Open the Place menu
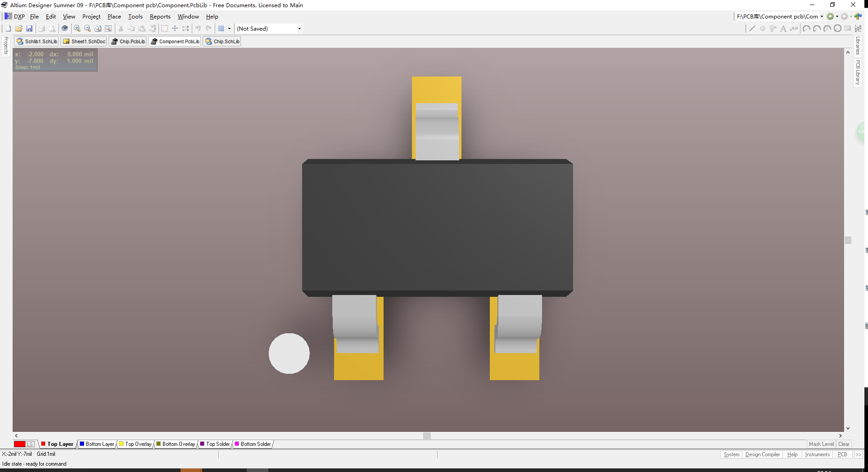 114,17
